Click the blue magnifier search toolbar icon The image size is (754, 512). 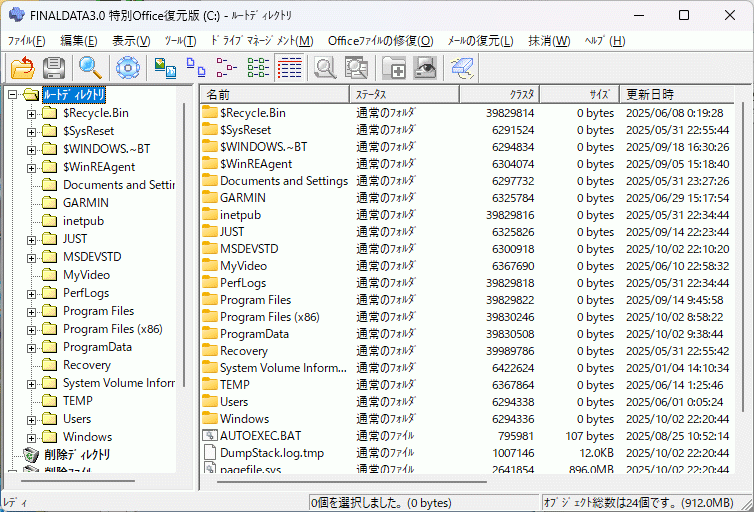[90, 67]
